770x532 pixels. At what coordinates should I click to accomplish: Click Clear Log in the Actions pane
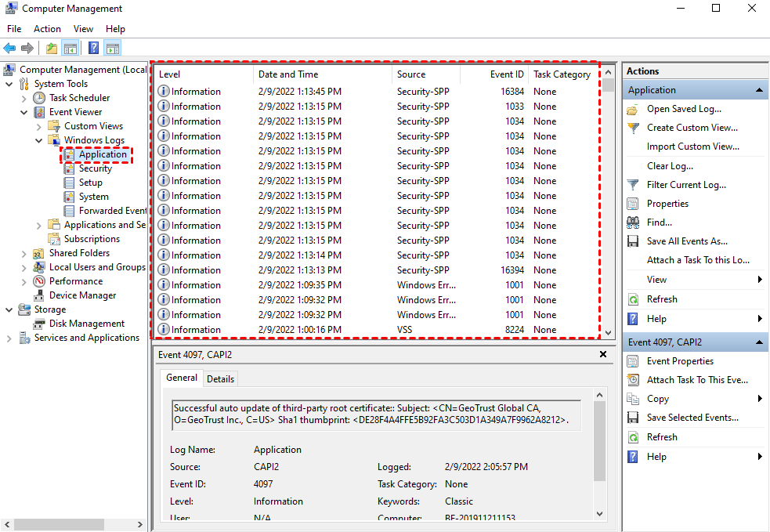click(x=669, y=166)
